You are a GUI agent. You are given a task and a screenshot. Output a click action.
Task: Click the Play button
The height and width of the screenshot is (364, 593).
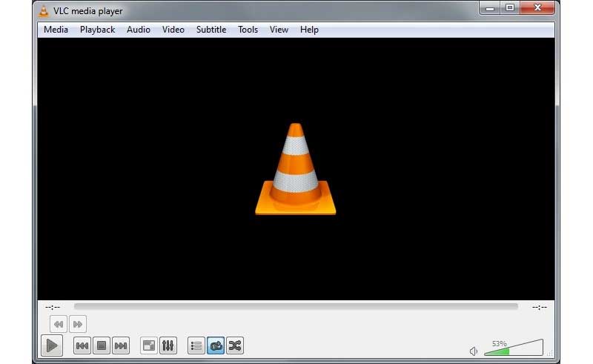pos(52,345)
